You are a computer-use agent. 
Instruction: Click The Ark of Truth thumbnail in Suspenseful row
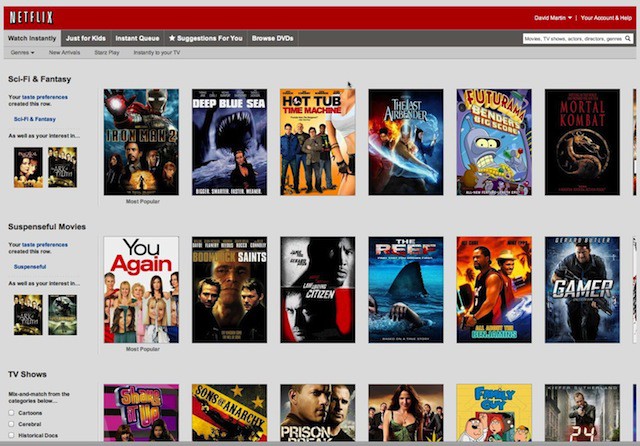[28, 315]
